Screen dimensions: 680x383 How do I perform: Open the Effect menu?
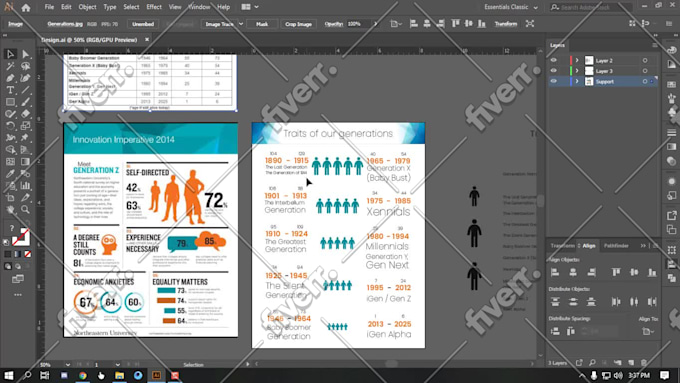[x=154, y=7]
